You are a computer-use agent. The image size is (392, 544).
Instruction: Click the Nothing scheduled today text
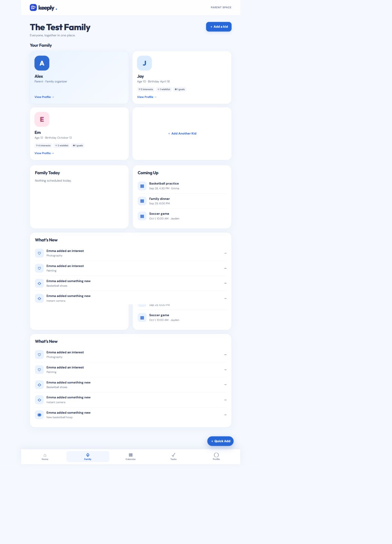click(53, 181)
